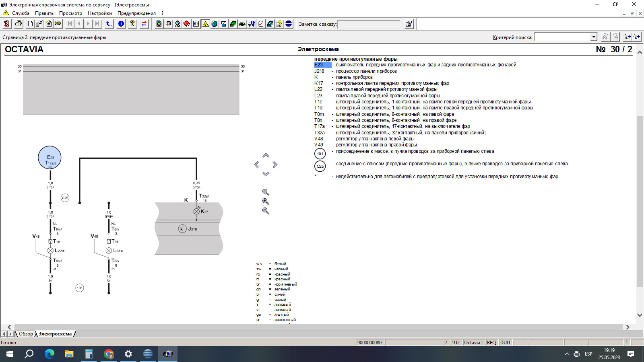Zoom in the diagram with plus magnifier
This screenshot has width=644, height=362.
click(x=266, y=202)
